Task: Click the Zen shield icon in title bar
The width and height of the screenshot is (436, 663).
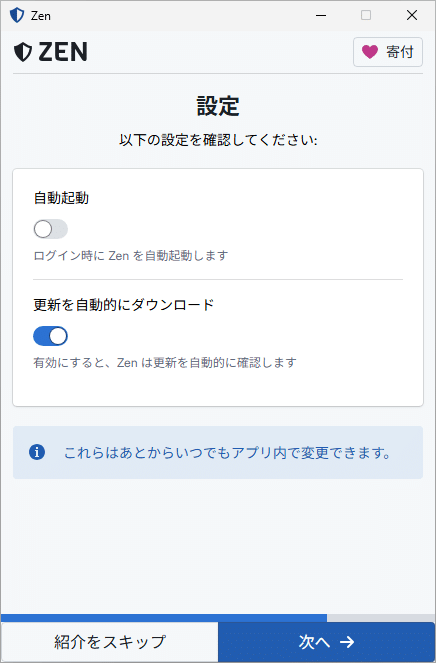Action: (x=17, y=15)
